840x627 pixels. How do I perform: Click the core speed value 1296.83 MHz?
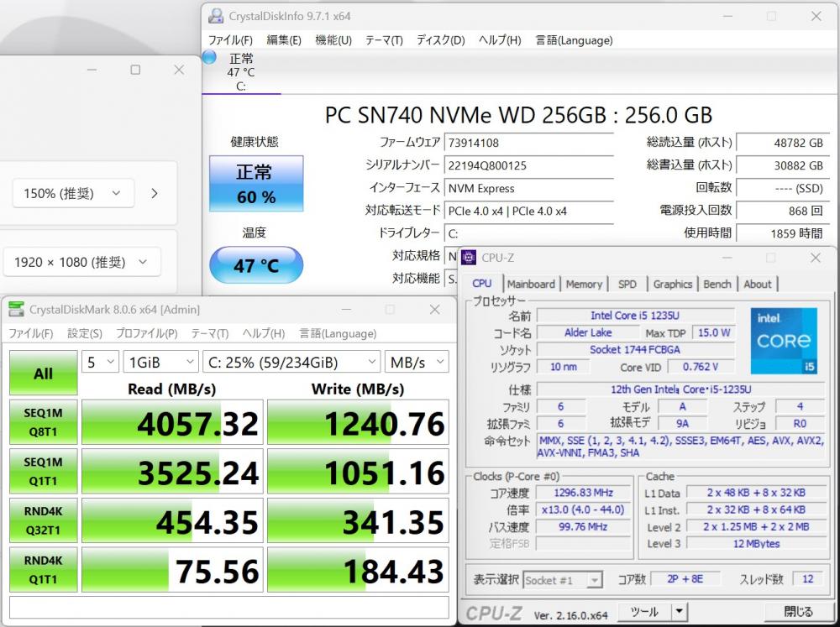584,493
